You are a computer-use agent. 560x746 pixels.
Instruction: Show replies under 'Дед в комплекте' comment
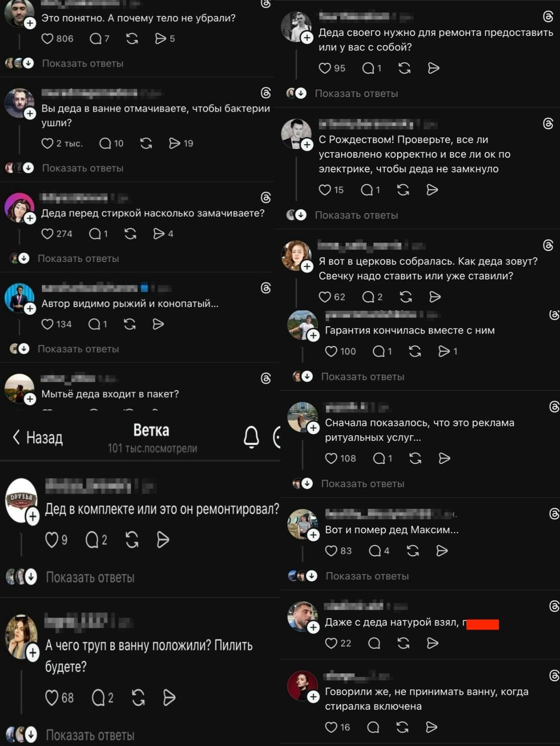pos(90,577)
